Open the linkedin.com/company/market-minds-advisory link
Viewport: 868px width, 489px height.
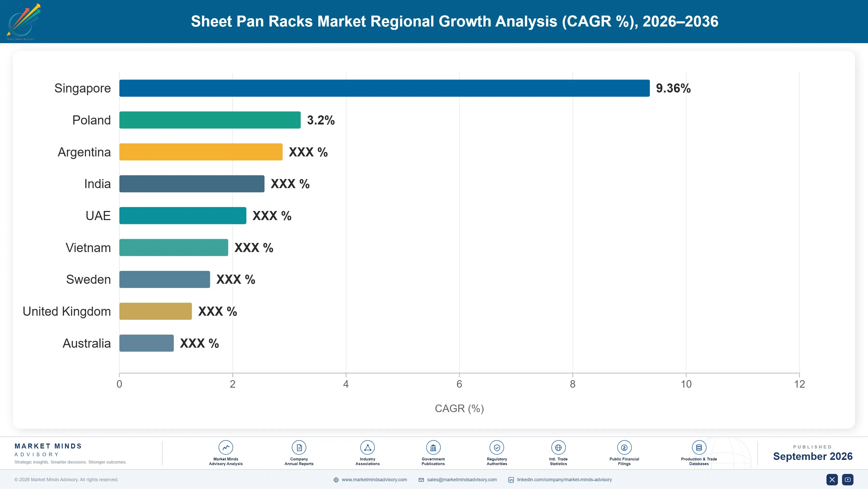564,480
